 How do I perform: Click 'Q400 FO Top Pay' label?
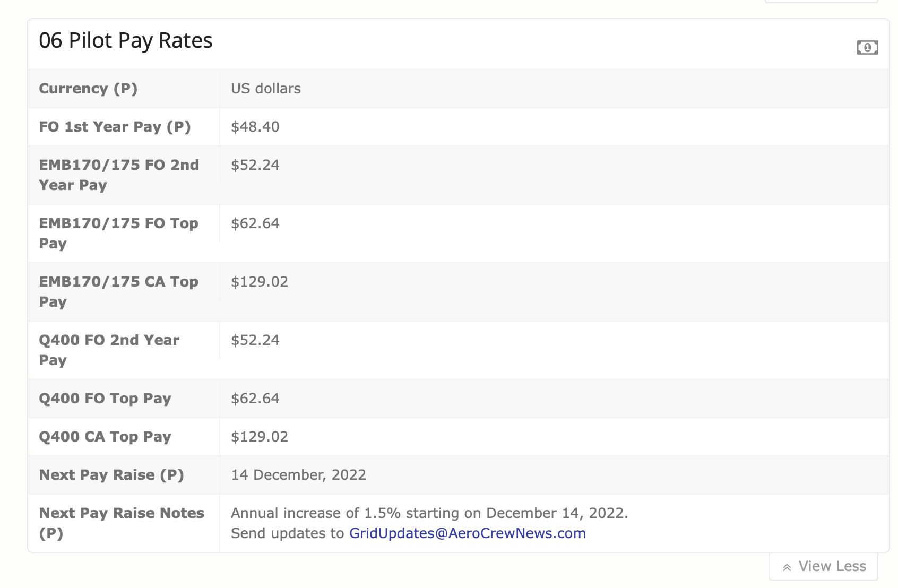[105, 398]
